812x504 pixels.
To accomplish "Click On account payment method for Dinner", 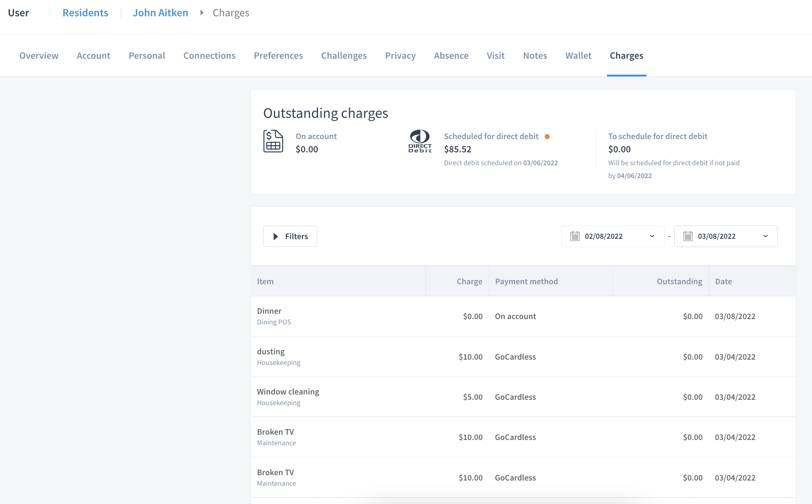I will (x=516, y=316).
